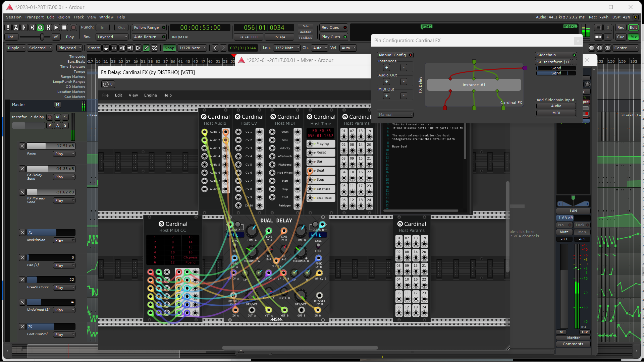Image resolution: width=644 pixels, height=362 pixels.
Task: Activate the Draw pencil tool
Action: click(146, 48)
